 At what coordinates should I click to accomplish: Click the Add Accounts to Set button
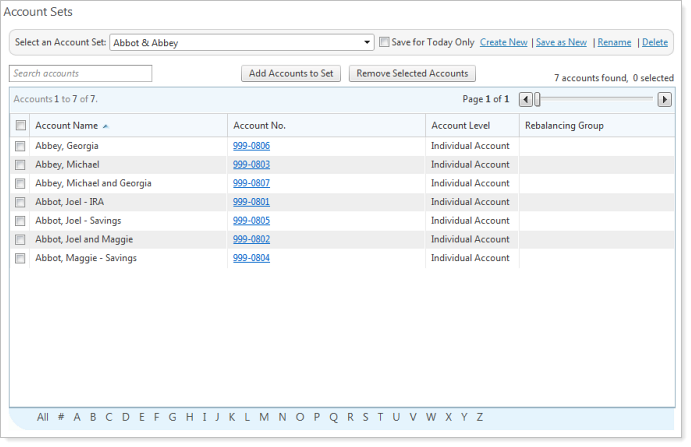click(292, 73)
